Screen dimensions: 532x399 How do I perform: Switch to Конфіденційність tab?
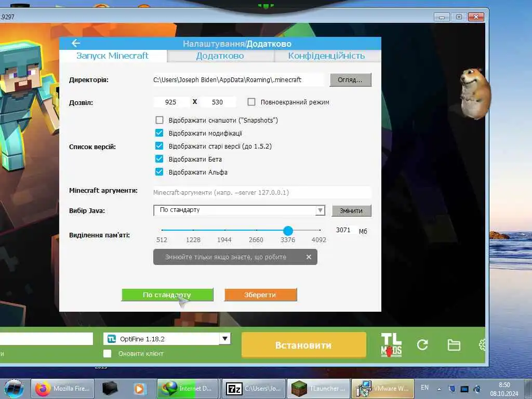[x=326, y=56]
